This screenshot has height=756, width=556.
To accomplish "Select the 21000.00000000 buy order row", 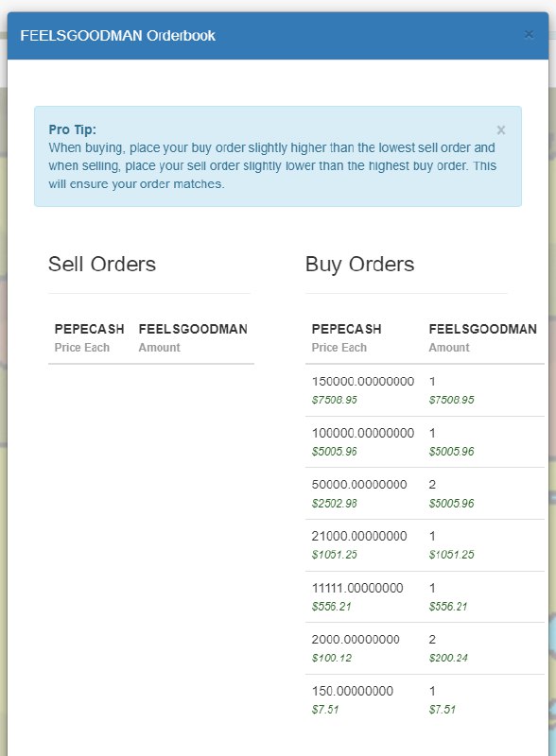I will pos(425,545).
